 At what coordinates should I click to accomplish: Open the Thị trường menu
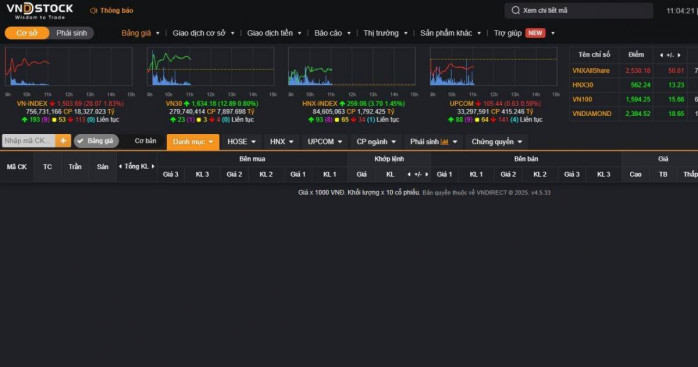click(x=386, y=33)
